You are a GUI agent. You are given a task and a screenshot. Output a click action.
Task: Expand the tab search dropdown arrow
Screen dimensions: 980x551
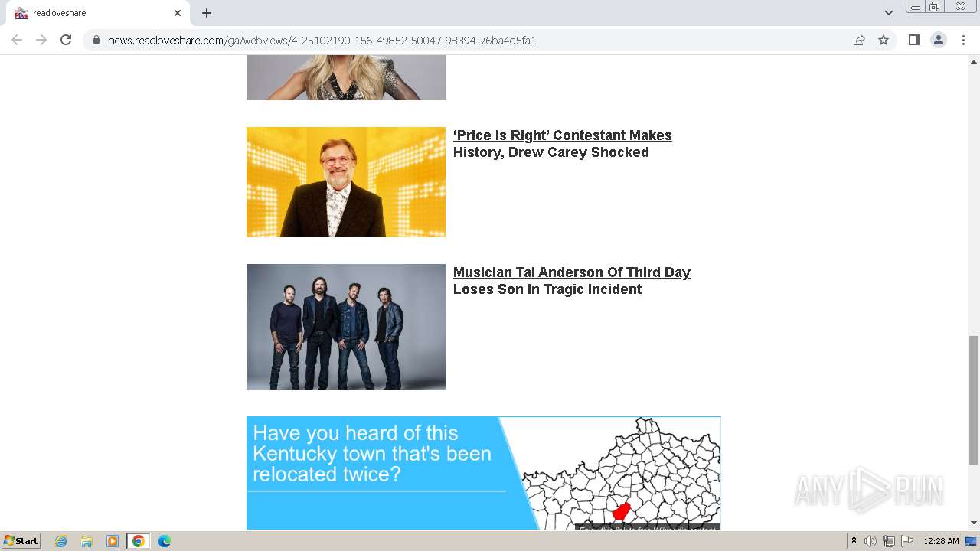click(x=889, y=13)
